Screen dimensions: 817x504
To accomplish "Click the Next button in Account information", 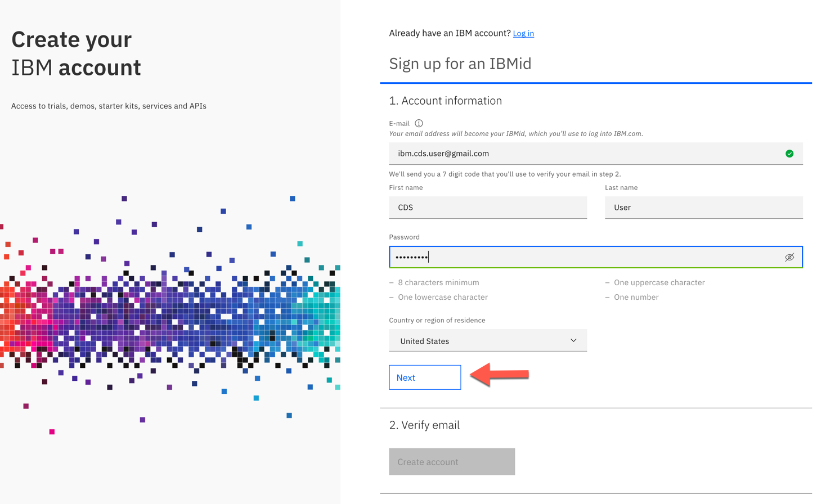I will [x=425, y=377].
